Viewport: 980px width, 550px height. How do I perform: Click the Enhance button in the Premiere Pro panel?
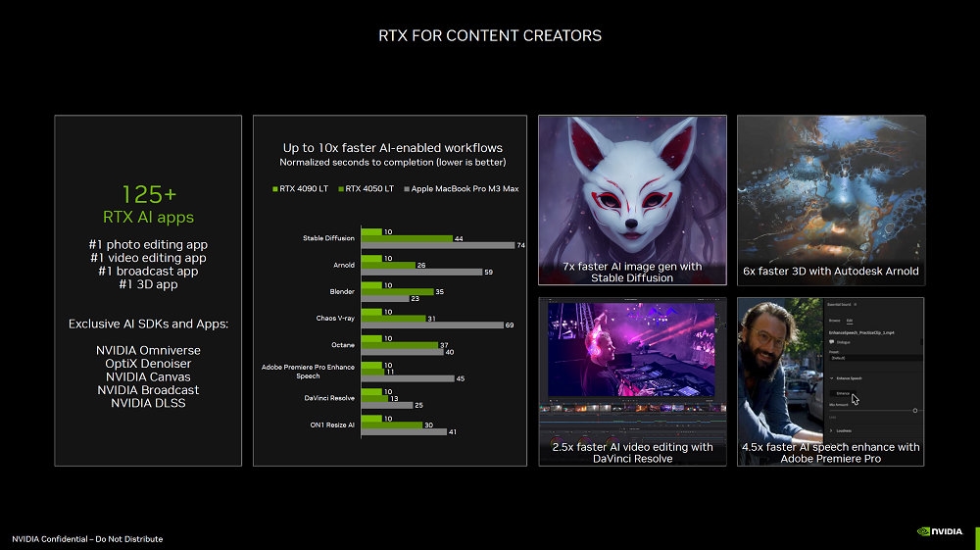pos(843,393)
